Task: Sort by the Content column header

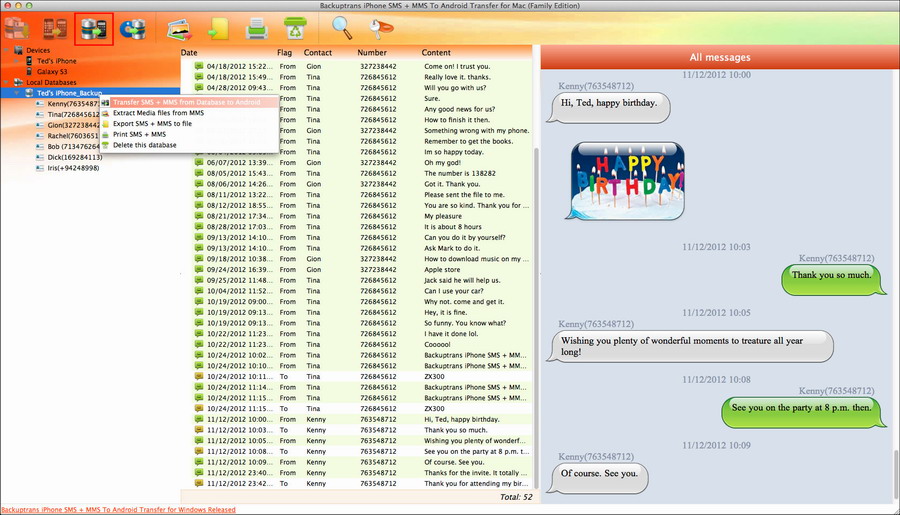Action: [436, 53]
